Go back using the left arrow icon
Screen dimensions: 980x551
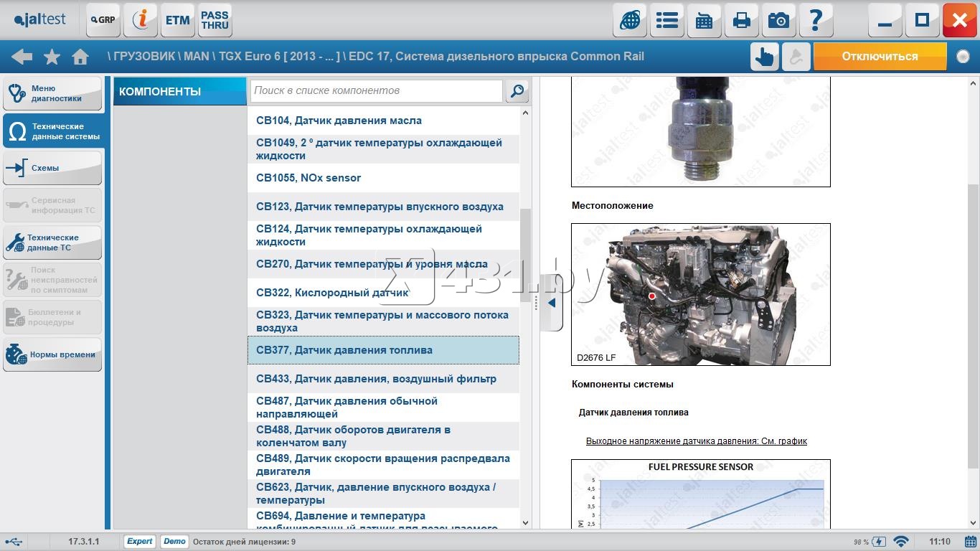[x=22, y=57]
